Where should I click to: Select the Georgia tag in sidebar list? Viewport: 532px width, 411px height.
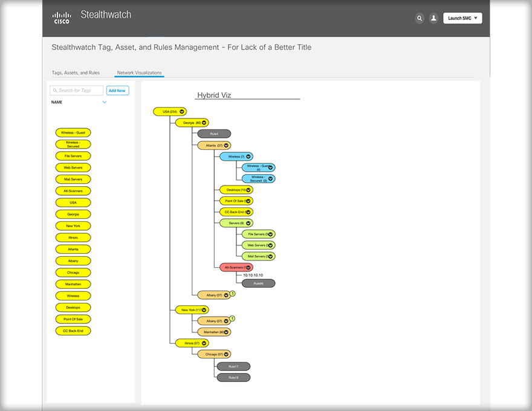pyautogui.click(x=73, y=215)
